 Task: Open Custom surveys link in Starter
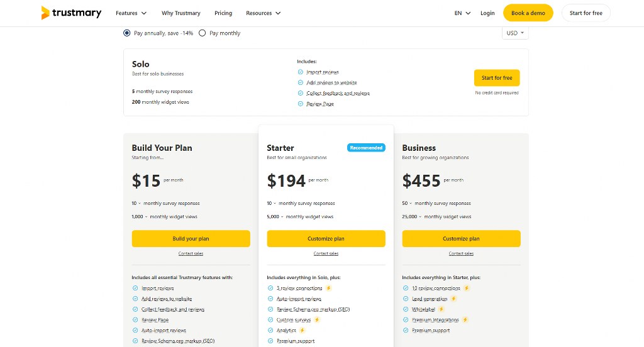click(x=294, y=320)
